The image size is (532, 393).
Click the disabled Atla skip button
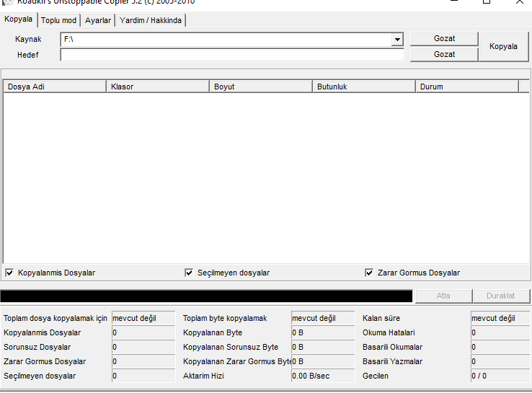(x=443, y=296)
